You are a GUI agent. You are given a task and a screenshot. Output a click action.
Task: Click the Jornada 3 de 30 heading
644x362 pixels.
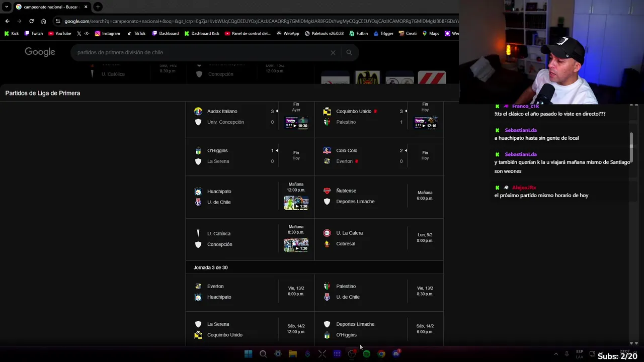[211, 267]
